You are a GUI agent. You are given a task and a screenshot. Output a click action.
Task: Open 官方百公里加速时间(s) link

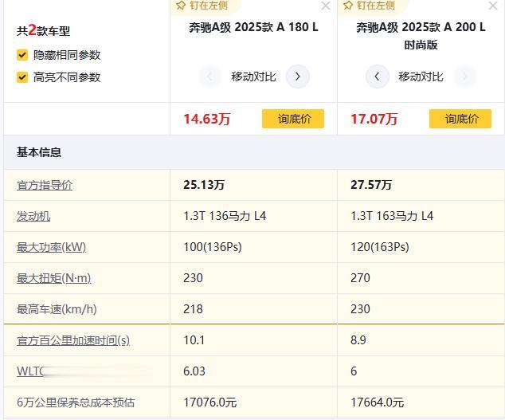73,340
